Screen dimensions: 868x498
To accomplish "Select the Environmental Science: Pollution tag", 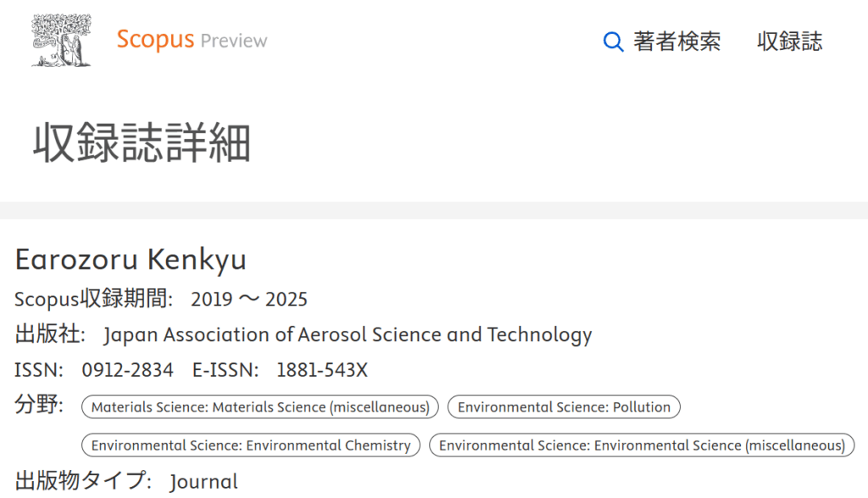I will pyautogui.click(x=564, y=407).
